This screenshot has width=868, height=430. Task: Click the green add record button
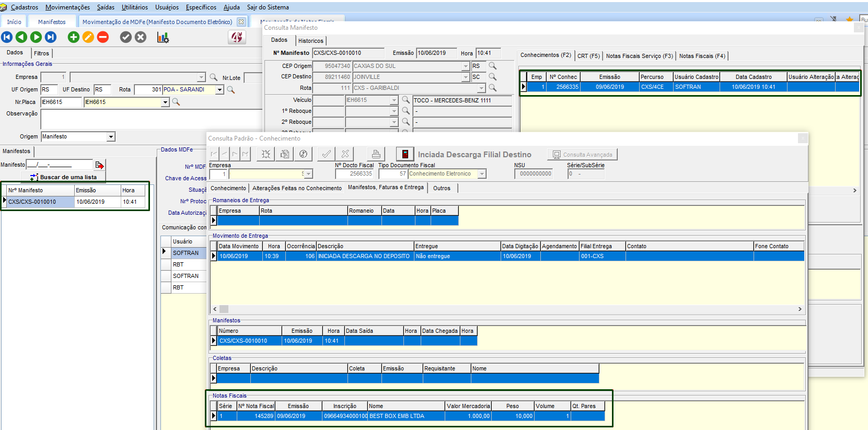coord(74,37)
